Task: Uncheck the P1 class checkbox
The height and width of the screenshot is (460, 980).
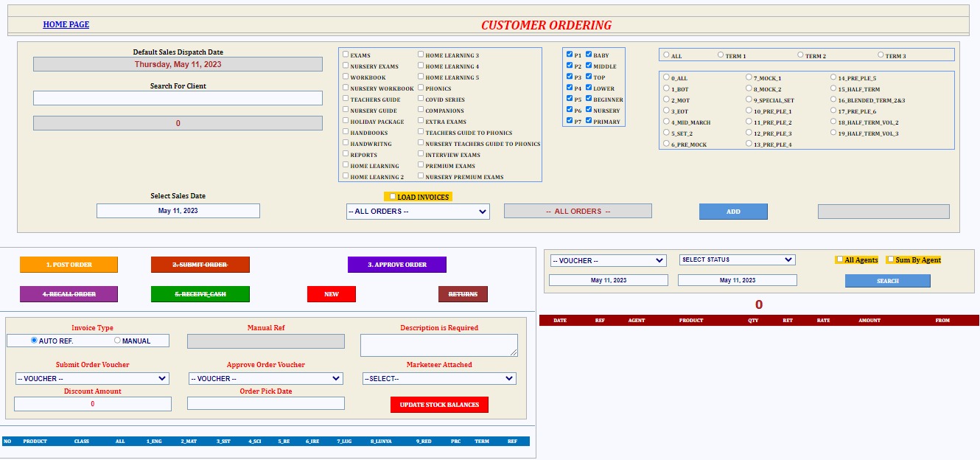Action: [569, 55]
